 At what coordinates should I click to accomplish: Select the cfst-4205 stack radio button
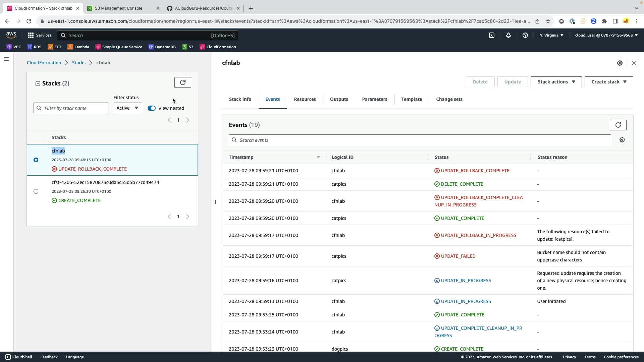tap(36, 191)
